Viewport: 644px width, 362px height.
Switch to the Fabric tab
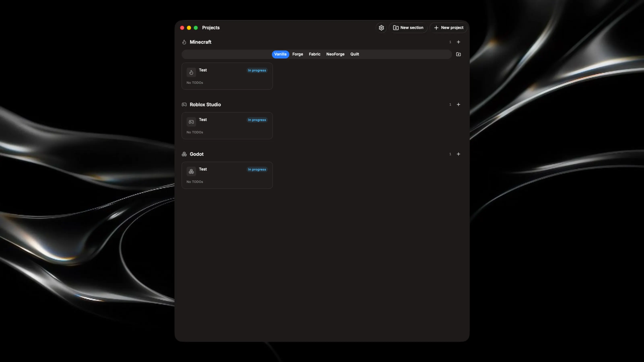[315, 54]
